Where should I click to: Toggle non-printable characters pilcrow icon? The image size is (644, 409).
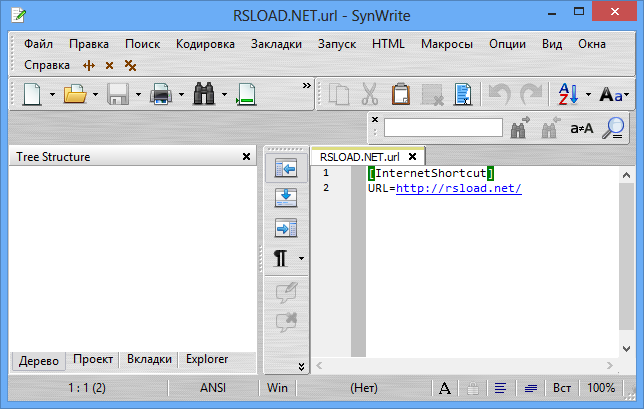[x=281, y=258]
